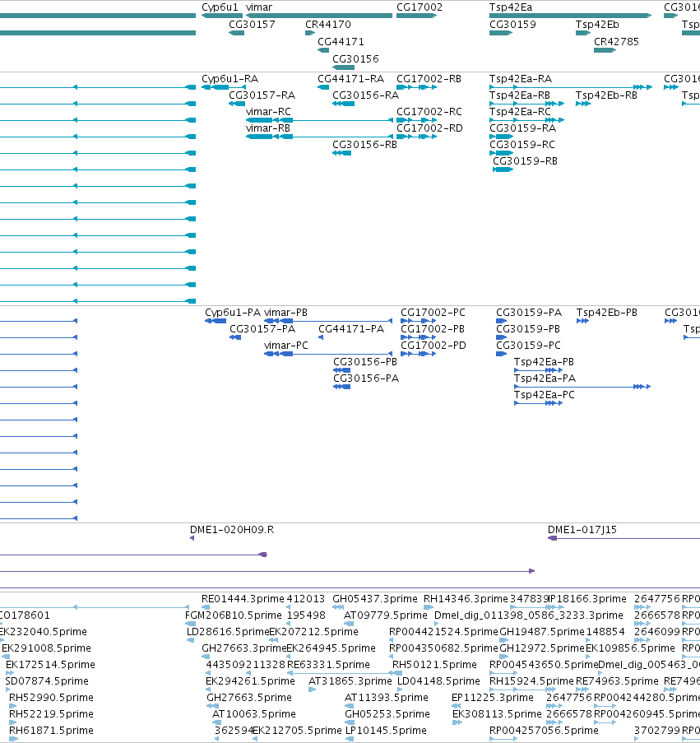Select EST EP11225.3prime
Screen dimensions: 700x743
click(x=492, y=698)
